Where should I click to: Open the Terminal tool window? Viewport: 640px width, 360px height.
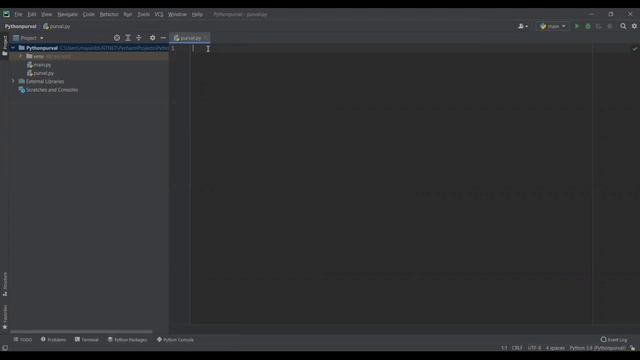coord(87,340)
